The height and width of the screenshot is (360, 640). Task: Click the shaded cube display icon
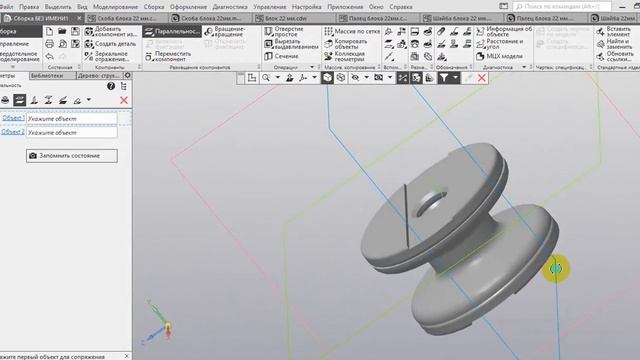tap(327, 78)
